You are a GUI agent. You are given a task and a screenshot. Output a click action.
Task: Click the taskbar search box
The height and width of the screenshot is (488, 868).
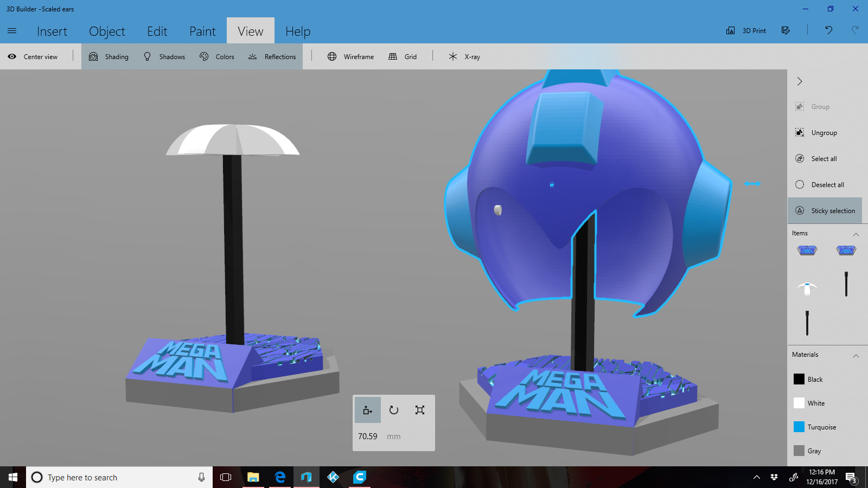coord(119,477)
